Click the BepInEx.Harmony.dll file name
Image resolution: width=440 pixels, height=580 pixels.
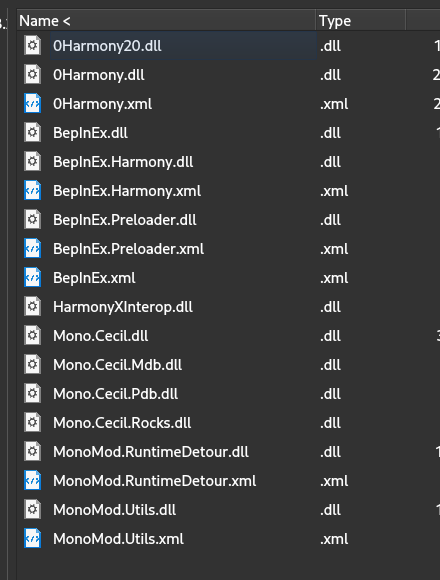point(123,162)
